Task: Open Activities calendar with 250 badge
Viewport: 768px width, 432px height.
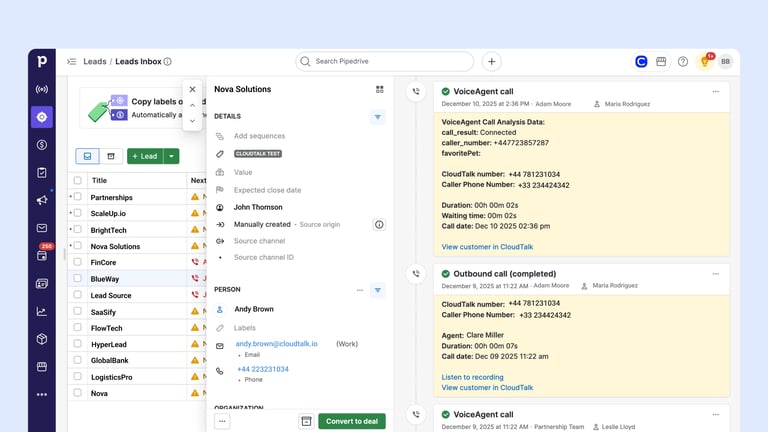Action: [42, 255]
